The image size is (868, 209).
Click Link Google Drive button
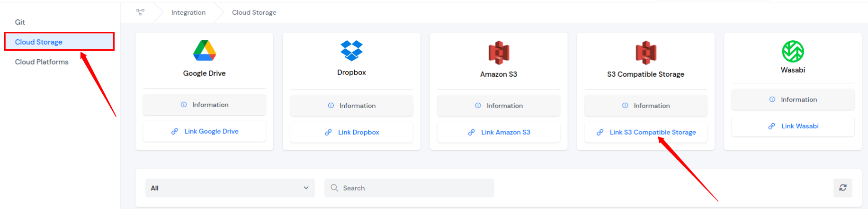pyautogui.click(x=205, y=131)
